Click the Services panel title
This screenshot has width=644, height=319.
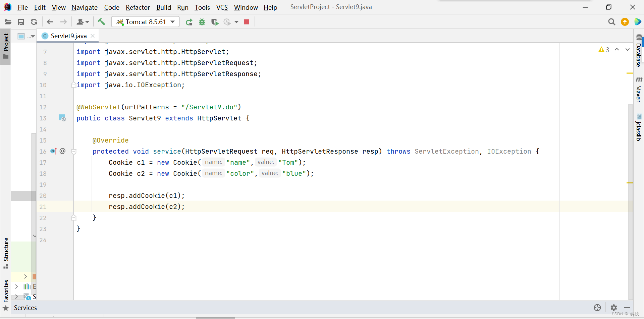[x=25, y=308]
